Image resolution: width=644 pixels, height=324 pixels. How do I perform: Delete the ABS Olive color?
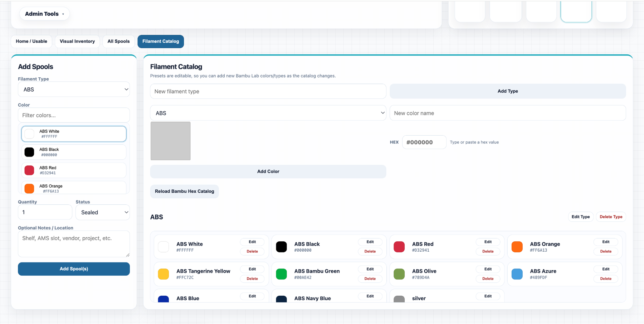click(488, 279)
